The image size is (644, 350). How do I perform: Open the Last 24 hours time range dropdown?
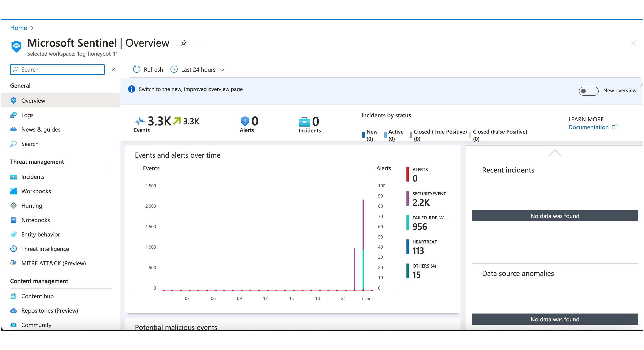coord(199,70)
